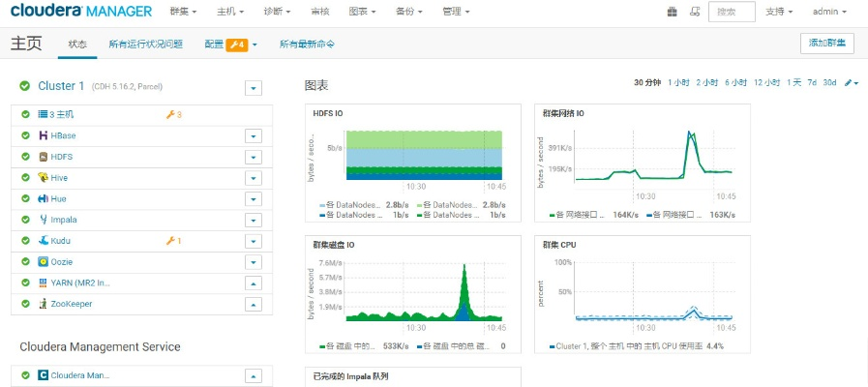Open the HBase actions dropdown

(x=254, y=136)
